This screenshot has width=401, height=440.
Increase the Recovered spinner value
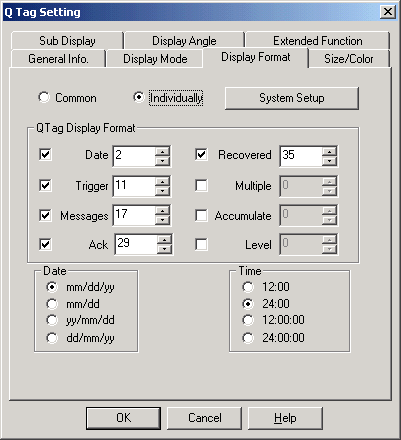pyautogui.click(x=329, y=152)
